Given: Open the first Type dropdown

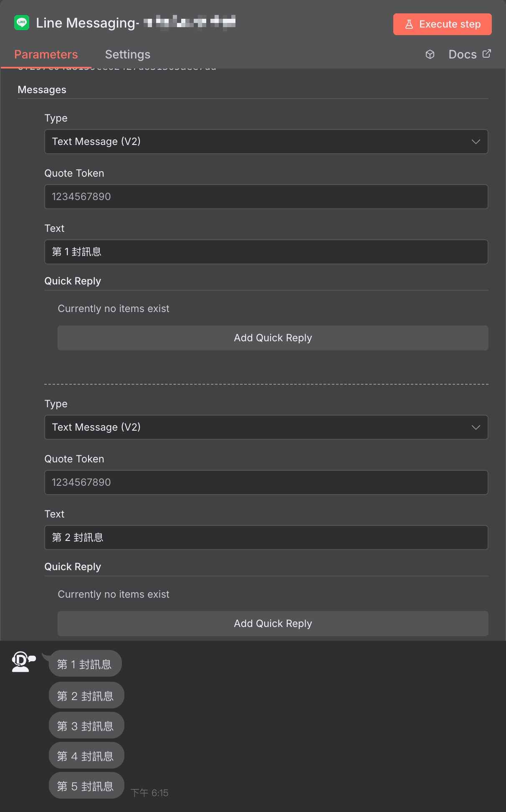Looking at the screenshot, I should [x=266, y=142].
